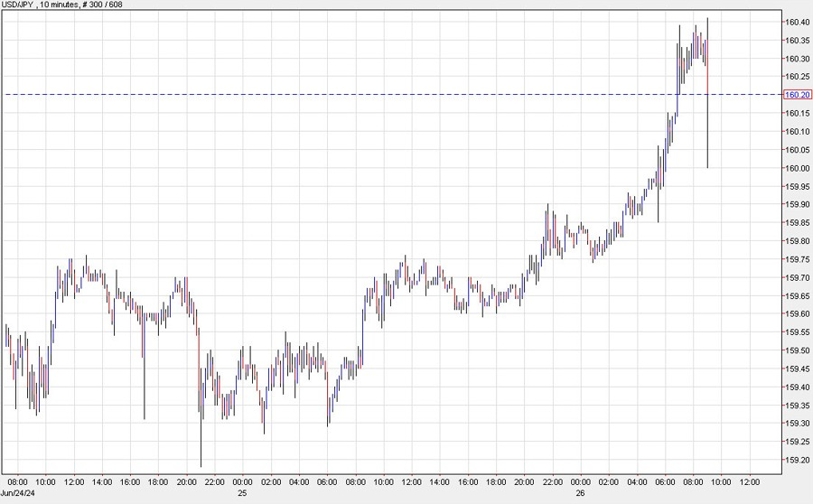
Task: Click the 159.70 price axis label
Action: (798, 277)
